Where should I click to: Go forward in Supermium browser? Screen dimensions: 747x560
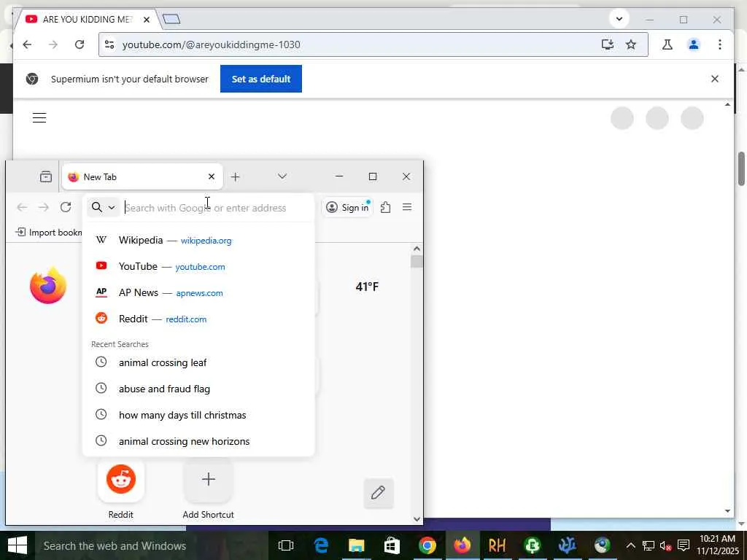point(53,44)
